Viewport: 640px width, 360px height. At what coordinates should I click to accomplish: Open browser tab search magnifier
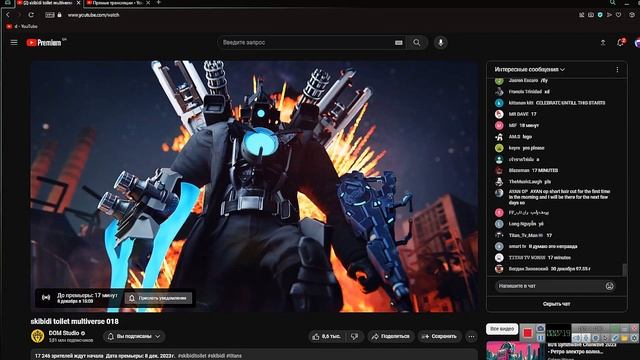pyautogui.click(x=613, y=2)
